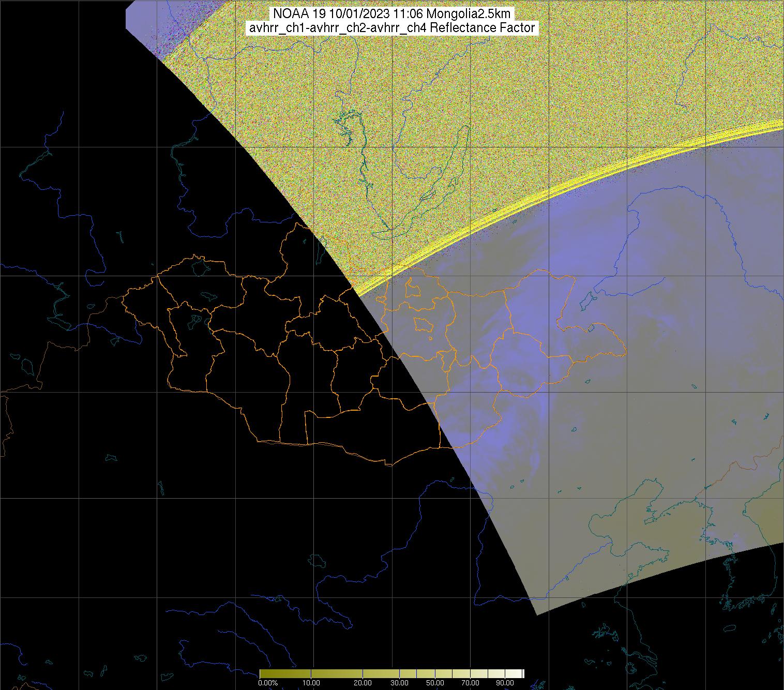This screenshot has width=784, height=690.
Task: Click the avhrr Reflectance Factor subtitle line
Action: coord(392,28)
